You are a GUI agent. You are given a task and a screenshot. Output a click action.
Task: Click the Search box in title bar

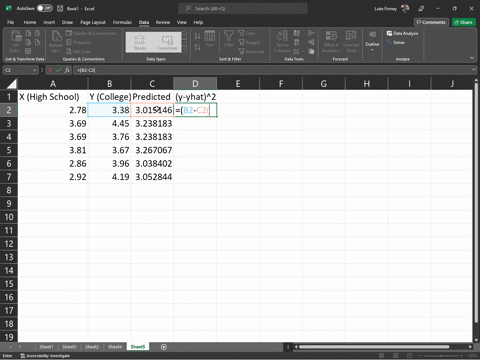coord(243,8)
